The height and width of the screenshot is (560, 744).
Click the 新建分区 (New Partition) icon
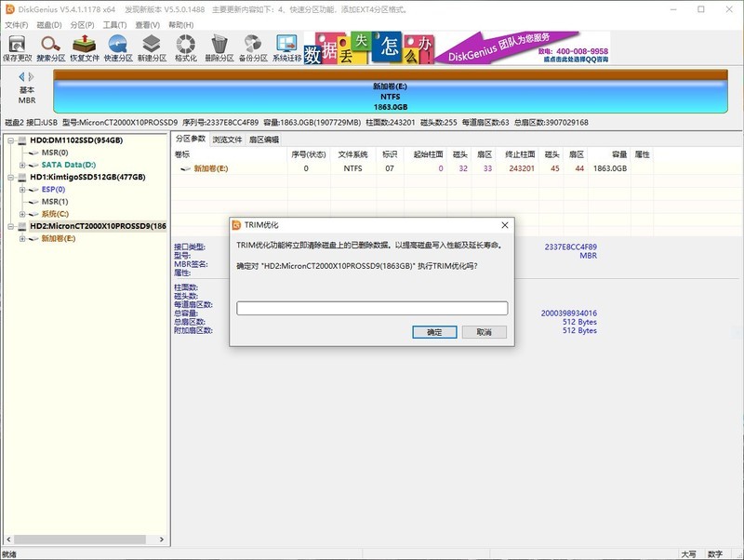point(152,47)
